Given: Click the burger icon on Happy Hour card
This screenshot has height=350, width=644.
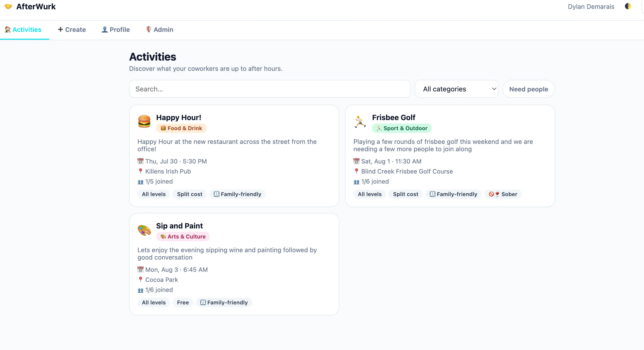Looking at the screenshot, I should tap(144, 121).
